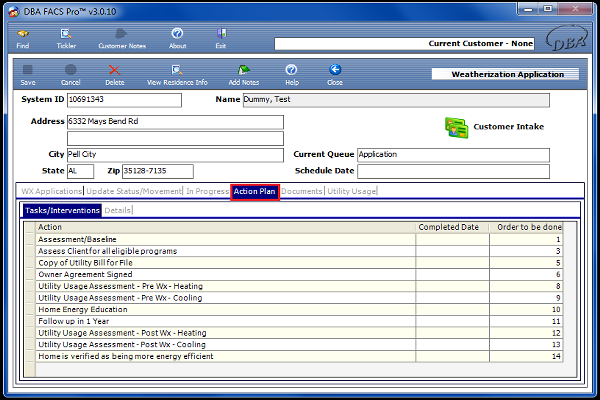Select Copy of Utility Bill for File
Viewport: 600px width, 400px height.
(x=293, y=263)
